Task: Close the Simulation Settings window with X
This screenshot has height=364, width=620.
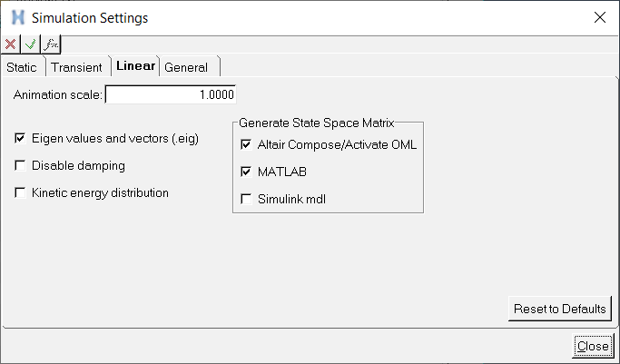Action: coord(600,17)
